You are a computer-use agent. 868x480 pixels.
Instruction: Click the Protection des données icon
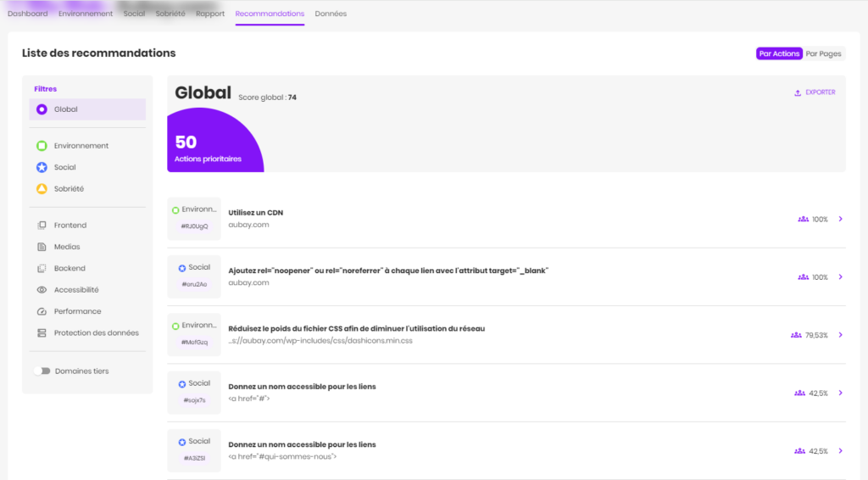tap(42, 333)
